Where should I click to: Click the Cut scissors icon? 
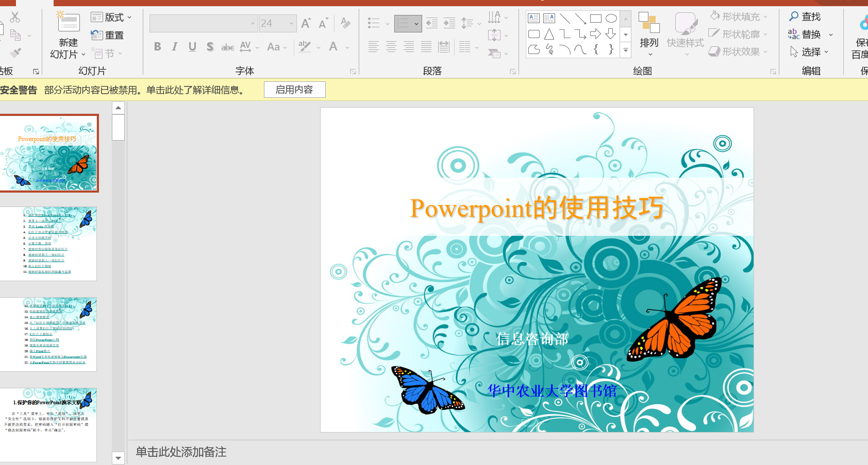pos(15,17)
